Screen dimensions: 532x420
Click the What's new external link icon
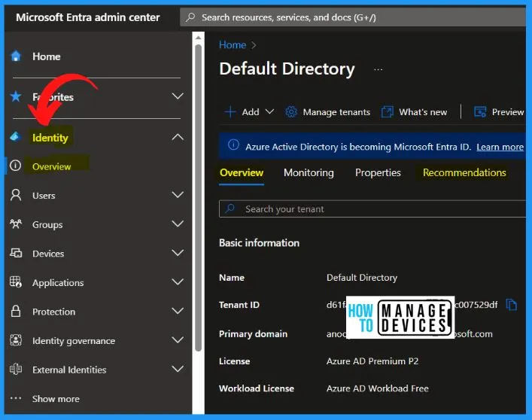coord(387,111)
